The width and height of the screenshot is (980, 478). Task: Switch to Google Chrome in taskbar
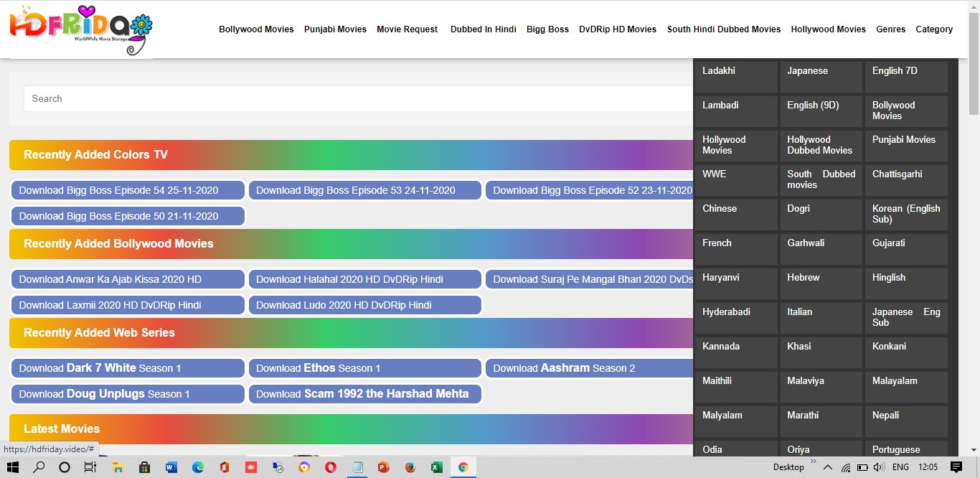tap(463, 467)
